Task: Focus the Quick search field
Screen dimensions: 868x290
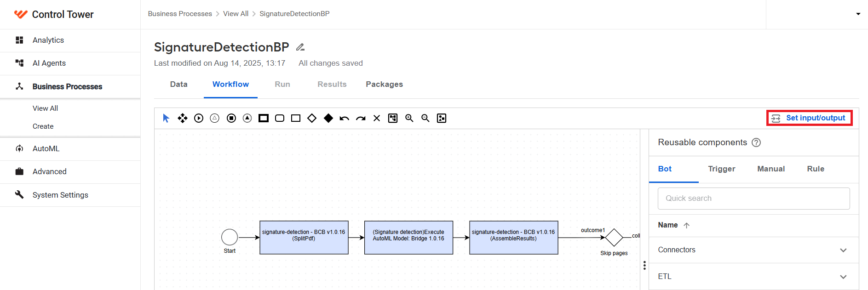Action: [x=753, y=199]
